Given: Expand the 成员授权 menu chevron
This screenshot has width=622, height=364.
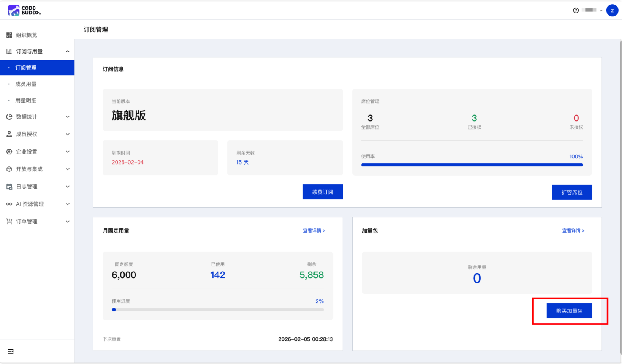Looking at the screenshot, I should click(68, 134).
